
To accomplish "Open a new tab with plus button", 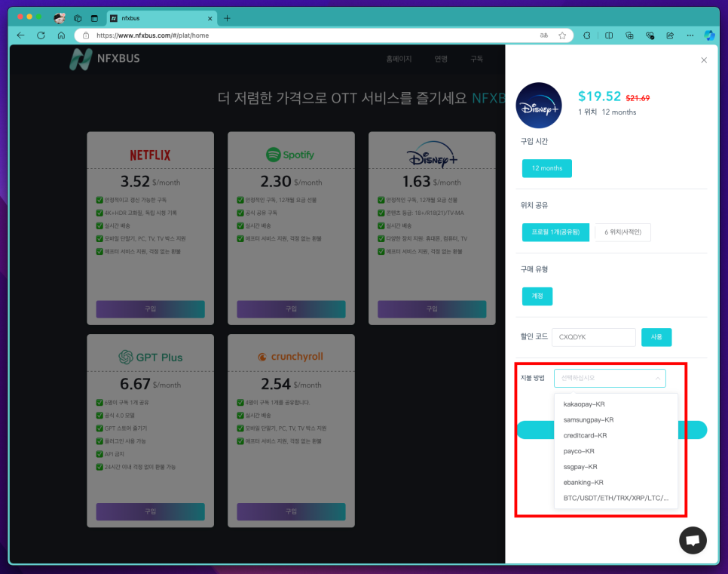I will coord(227,18).
